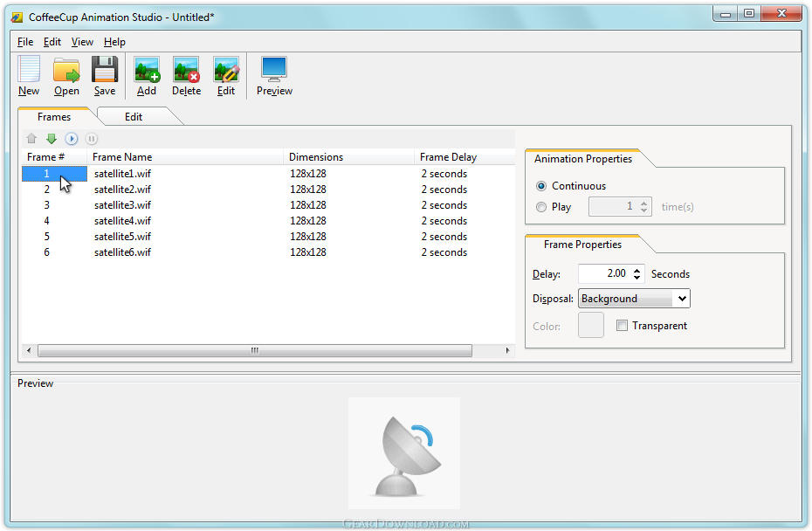Switch to the Frames tab

pyautogui.click(x=54, y=117)
